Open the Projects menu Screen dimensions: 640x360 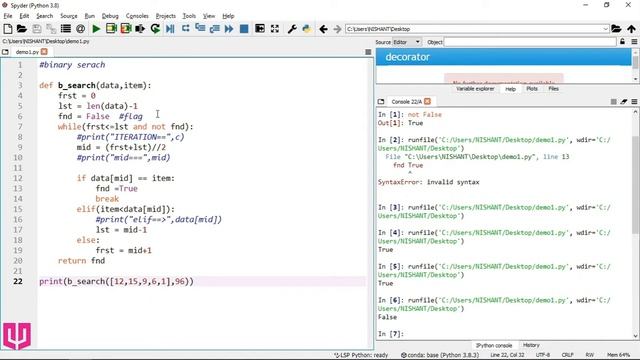165,16
